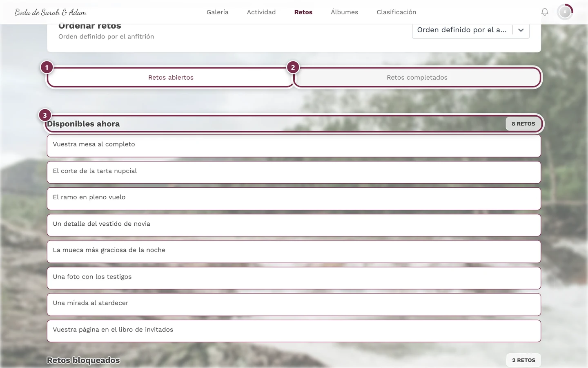This screenshot has width=588, height=368.
Task: Open 'Una foto con los testigos' challenge
Action: 294,278
